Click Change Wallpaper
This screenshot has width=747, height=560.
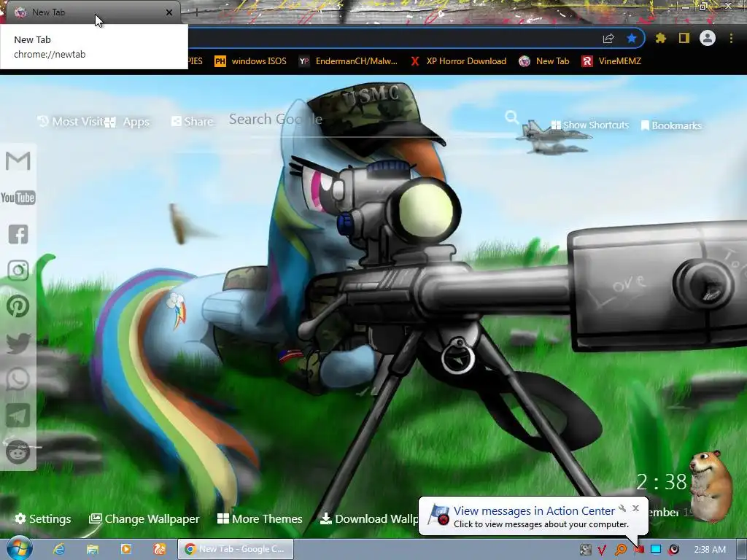tap(144, 518)
